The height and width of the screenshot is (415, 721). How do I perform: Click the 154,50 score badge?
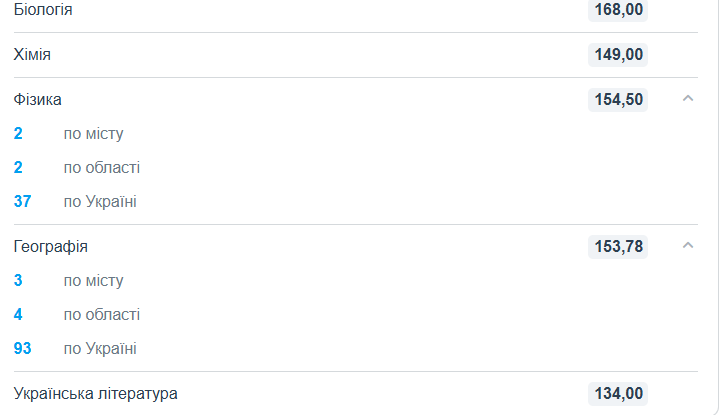[618, 100]
